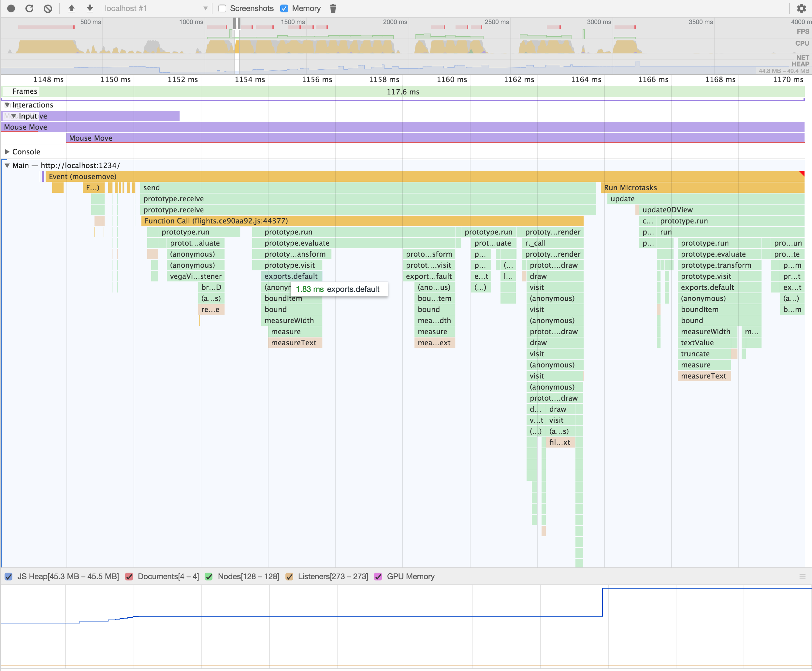Viewport: 812px width, 671px height.
Task: Click the overview timeline selection handle
Action: [x=235, y=23]
